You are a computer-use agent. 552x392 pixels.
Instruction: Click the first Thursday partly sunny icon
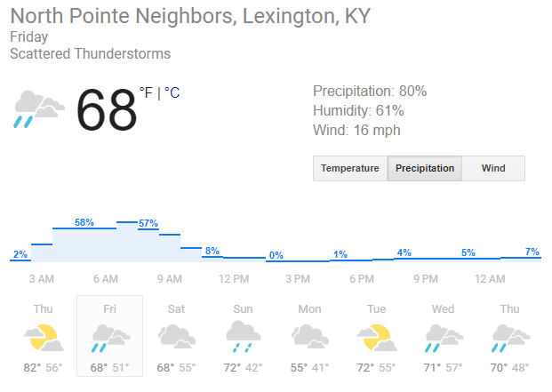pos(44,338)
